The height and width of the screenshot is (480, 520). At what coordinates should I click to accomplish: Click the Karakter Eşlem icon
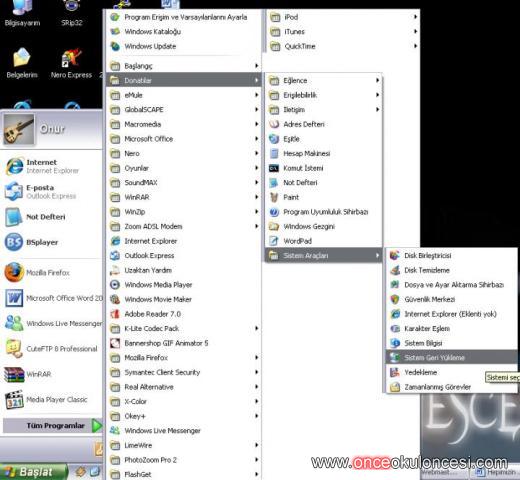(x=395, y=328)
